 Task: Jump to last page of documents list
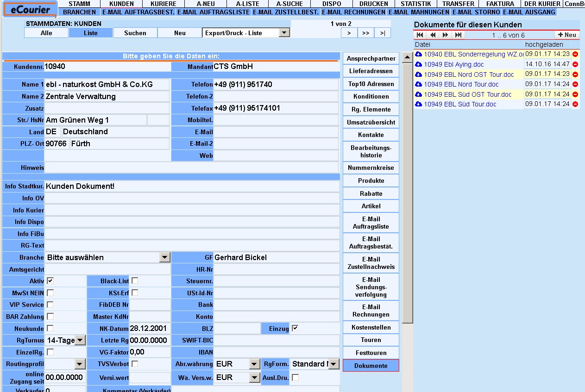click(459, 35)
